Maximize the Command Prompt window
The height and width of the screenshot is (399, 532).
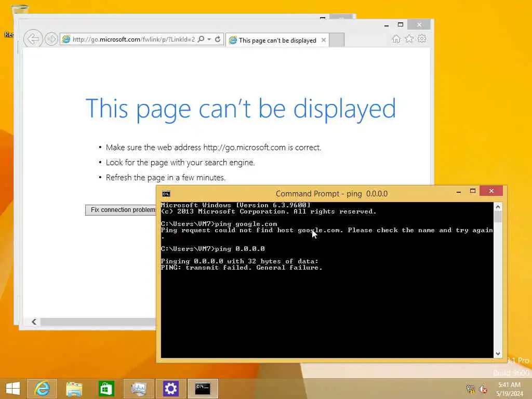pos(473,191)
